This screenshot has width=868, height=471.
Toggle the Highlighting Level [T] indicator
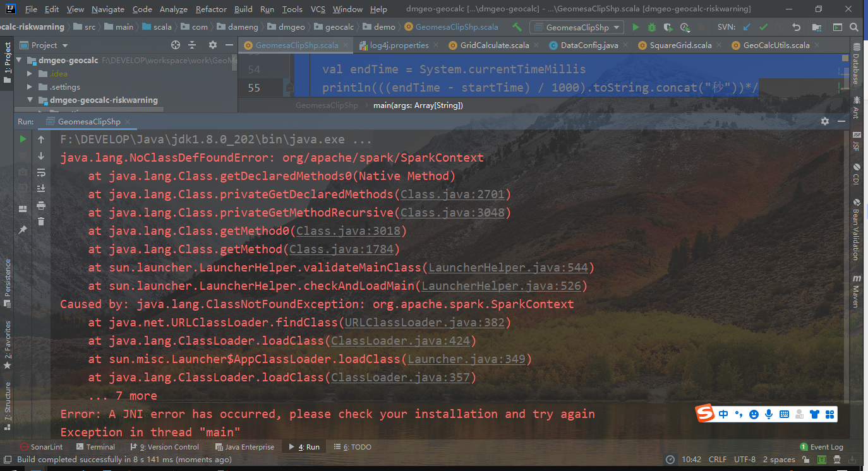[x=821, y=460]
